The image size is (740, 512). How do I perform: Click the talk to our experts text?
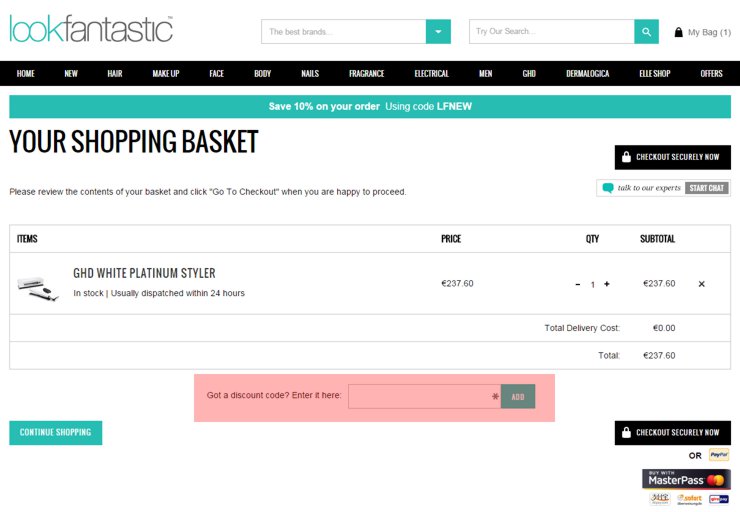coord(649,188)
